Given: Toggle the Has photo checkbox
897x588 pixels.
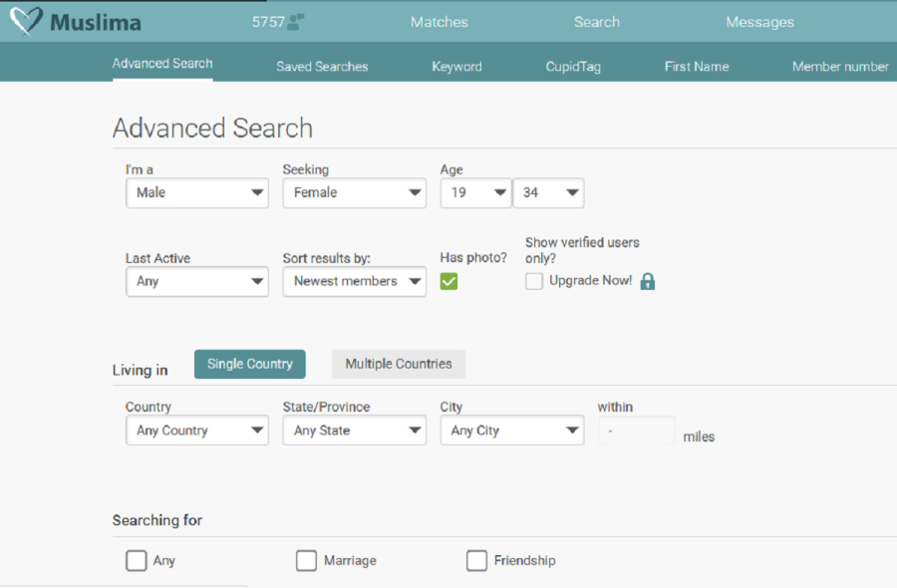Looking at the screenshot, I should [x=448, y=282].
